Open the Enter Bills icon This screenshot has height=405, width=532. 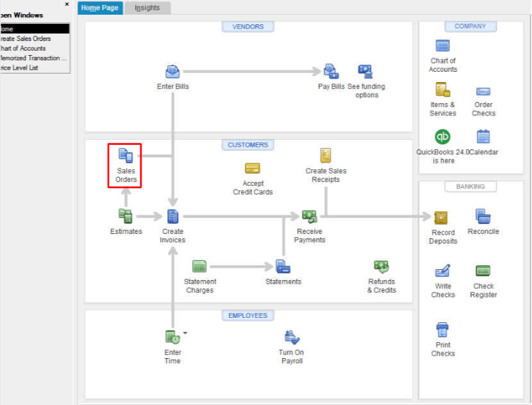pyautogui.click(x=172, y=72)
